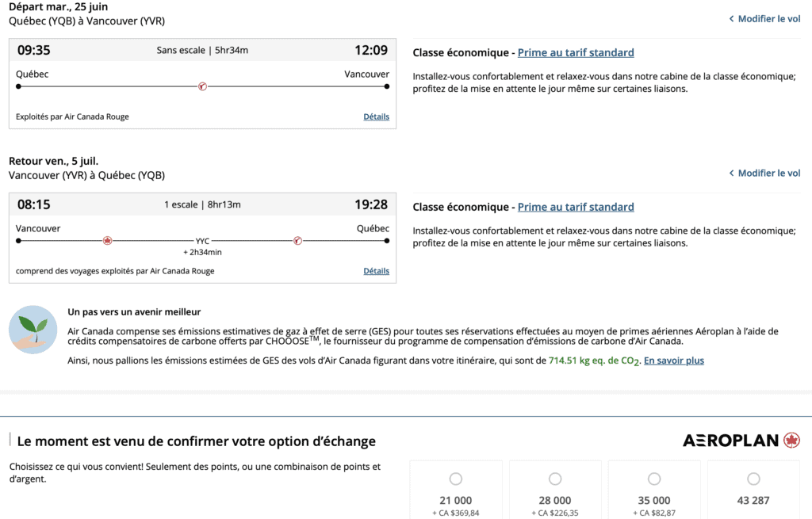Click the left chevron beside departure Modifier le vol
Screen dimensions: 812x519
coord(731,19)
